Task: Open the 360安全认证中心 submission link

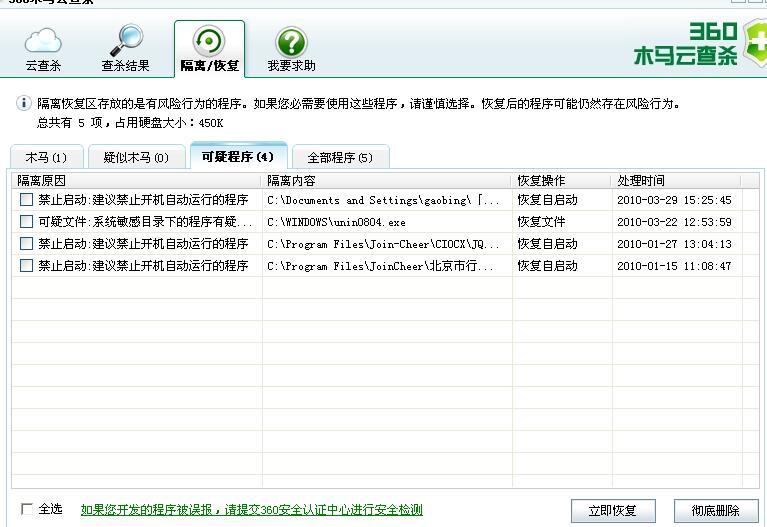Action: point(251,509)
